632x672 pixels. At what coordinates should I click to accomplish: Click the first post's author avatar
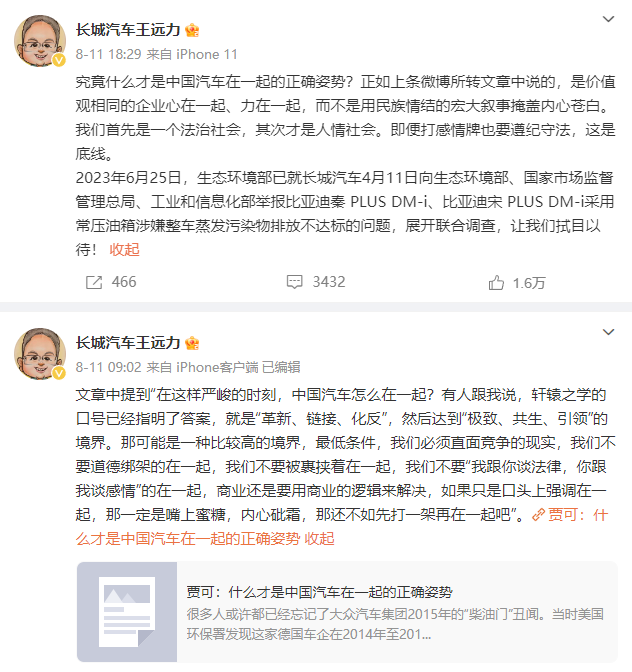[40, 41]
